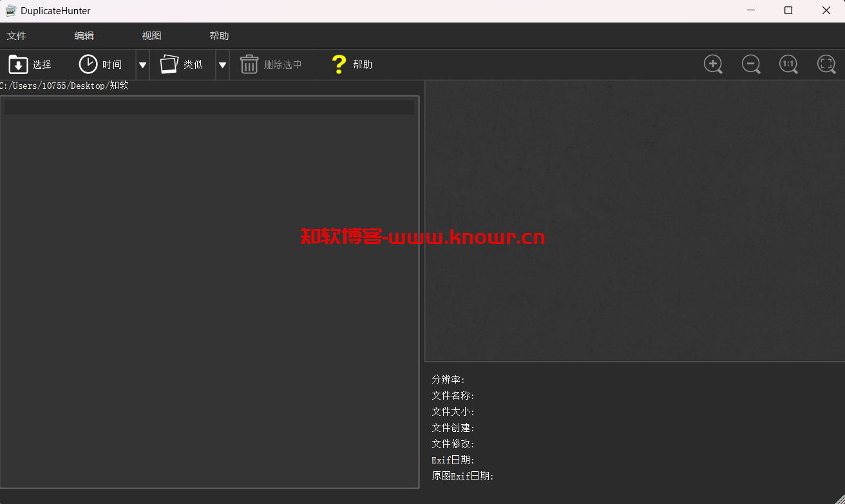The width and height of the screenshot is (845, 504).
Task: Click the 删除选中 toolbar label
Action: [x=283, y=65]
